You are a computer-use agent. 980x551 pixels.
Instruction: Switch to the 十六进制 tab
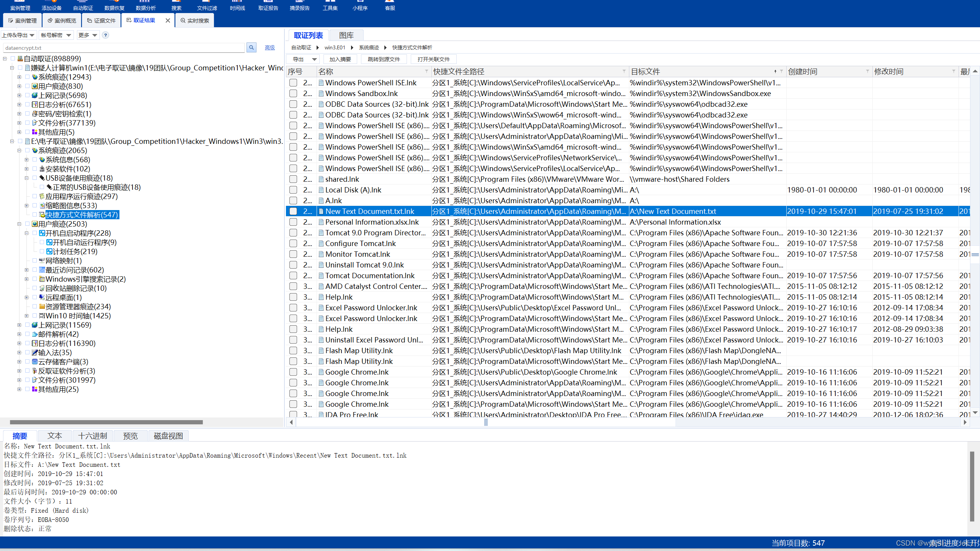(x=93, y=436)
